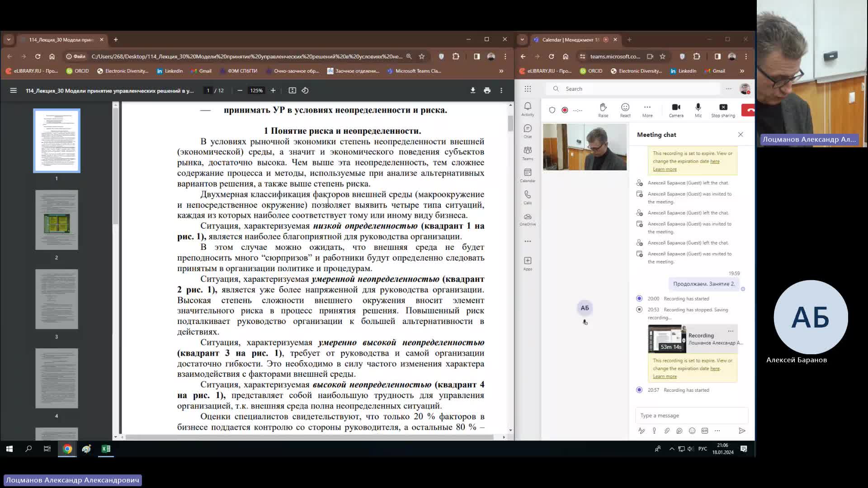Screen dimensions: 868x488
Task: Open Windows Start menu
Action: (9, 449)
